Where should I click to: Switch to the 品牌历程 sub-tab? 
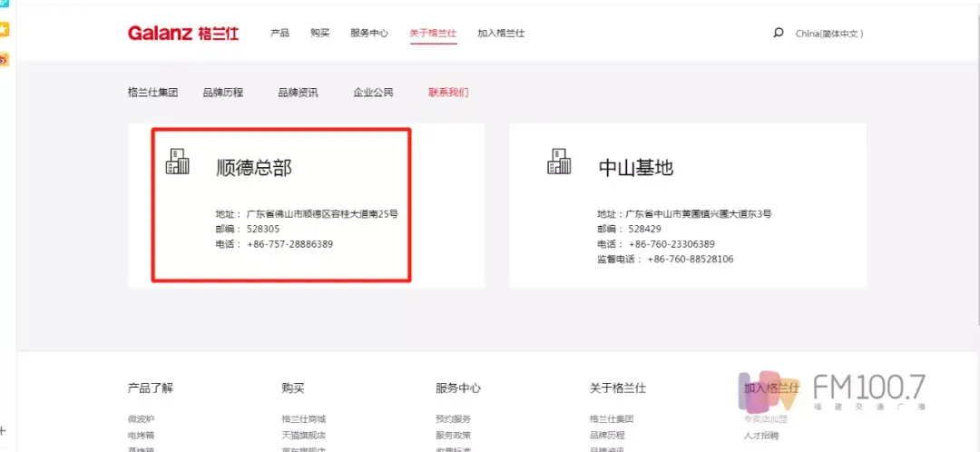coord(223,93)
